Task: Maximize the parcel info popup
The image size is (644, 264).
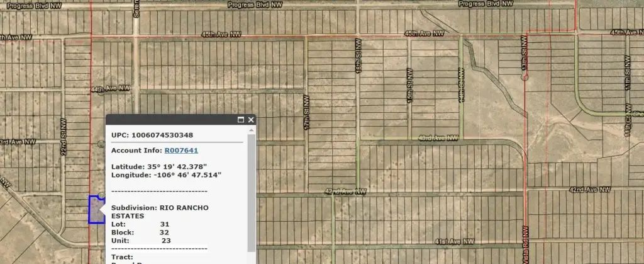Action: point(241,120)
